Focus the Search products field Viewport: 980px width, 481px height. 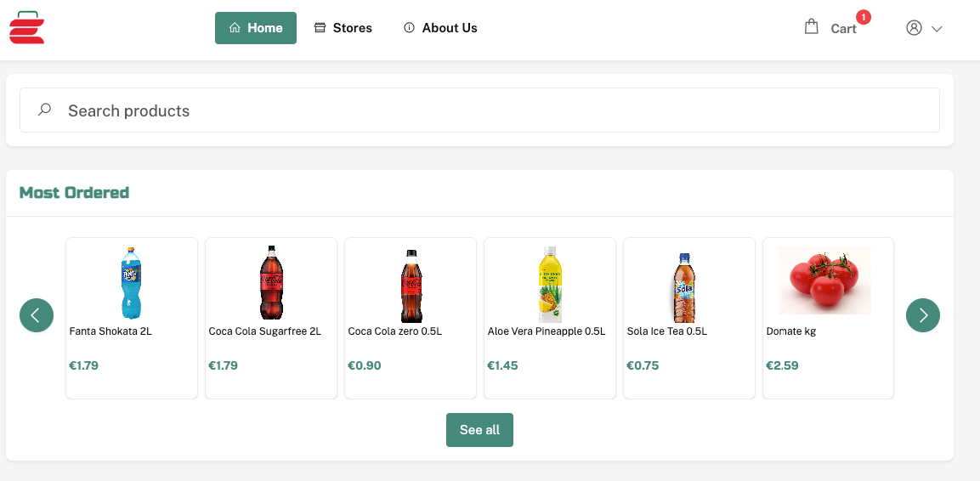[x=493, y=110]
